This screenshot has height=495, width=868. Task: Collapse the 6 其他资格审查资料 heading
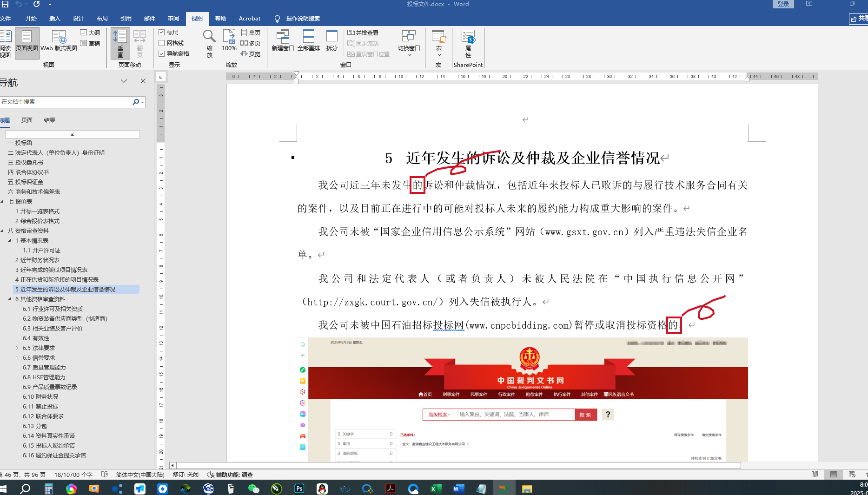[x=10, y=299]
